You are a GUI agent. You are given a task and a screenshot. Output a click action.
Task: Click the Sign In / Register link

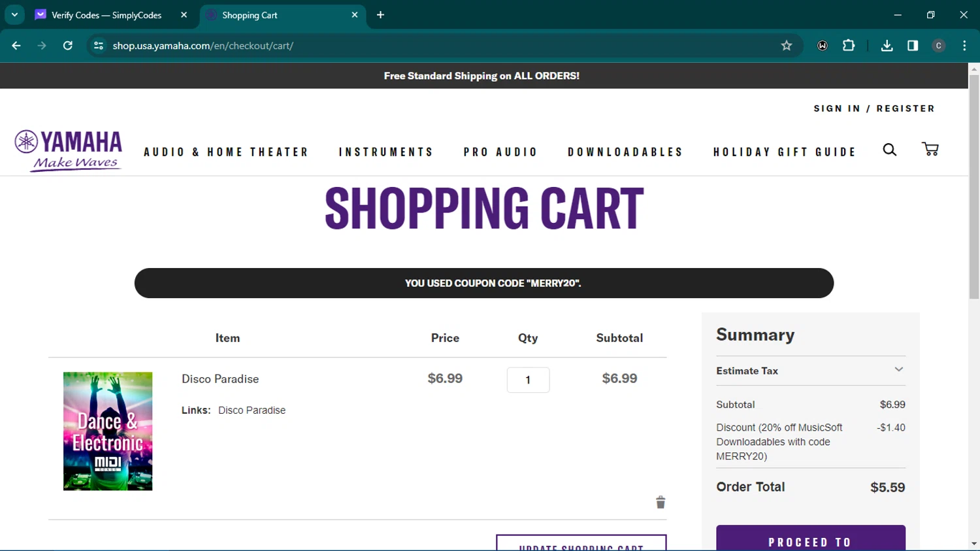click(874, 109)
